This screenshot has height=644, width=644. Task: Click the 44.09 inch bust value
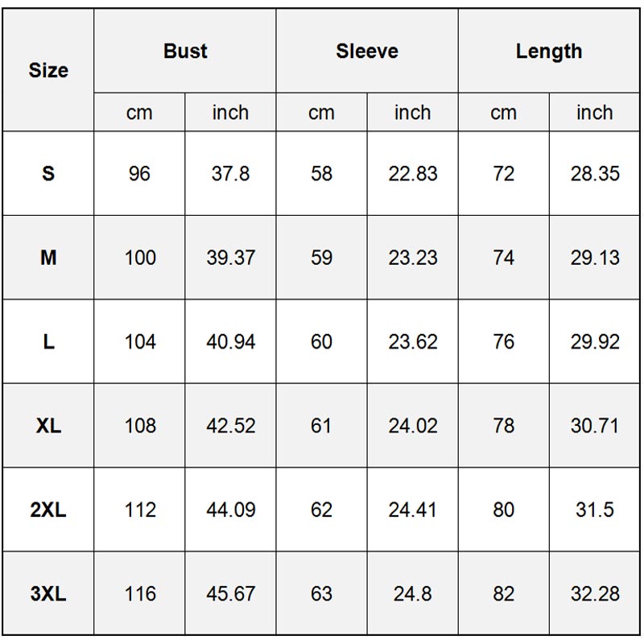[x=230, y=510]
